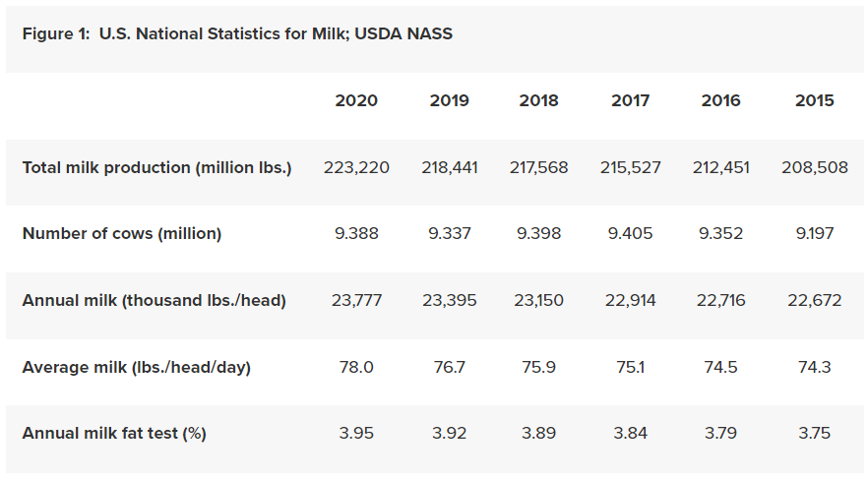Select the 'Total milk production' row label

157,167
